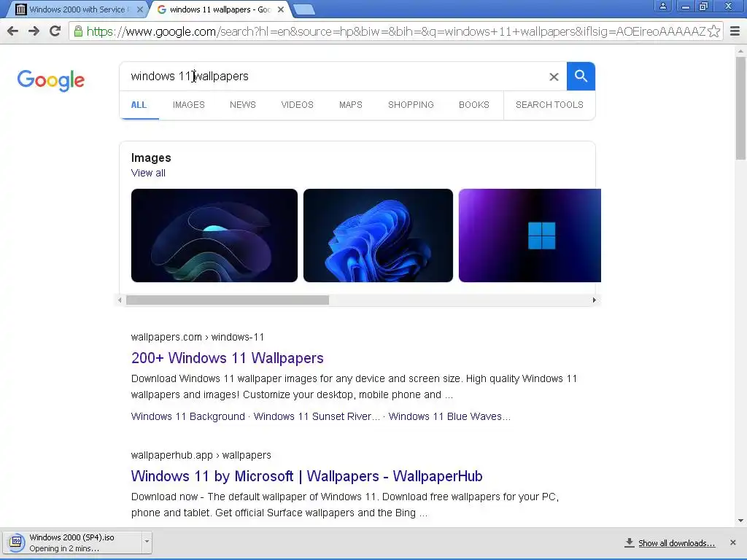Viewport: 747px width, 560px height.
Task: Go forward using browser forward arrow
Action: coord(34,31)
